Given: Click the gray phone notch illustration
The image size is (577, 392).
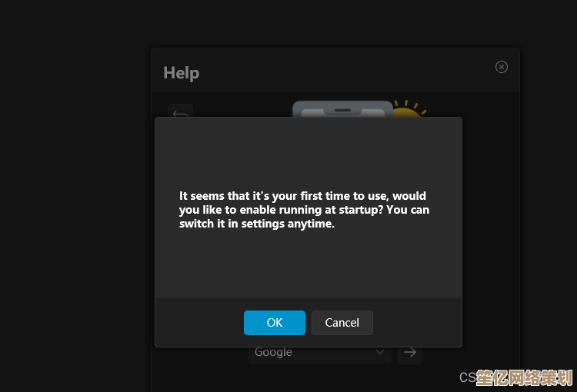Looking at the screenshot, I should pyautogui.click(x=342, y=109).
